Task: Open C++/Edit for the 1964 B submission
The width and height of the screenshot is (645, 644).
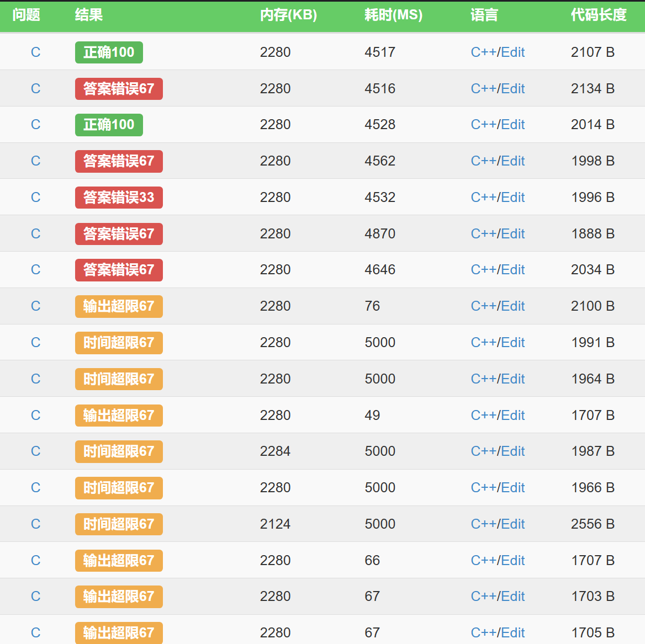Action: point(498,379)
